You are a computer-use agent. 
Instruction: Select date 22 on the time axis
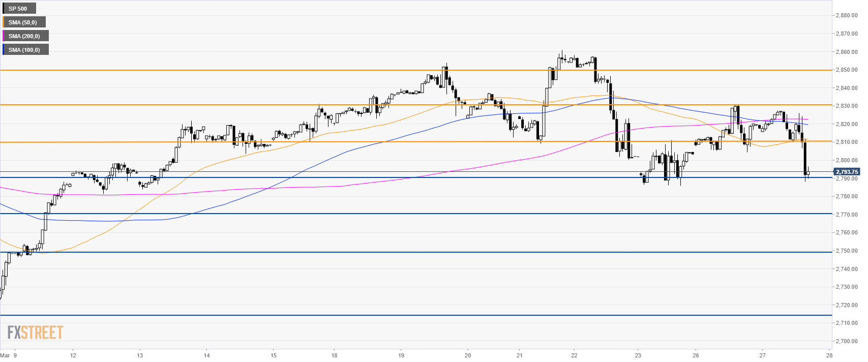[574, 355]
